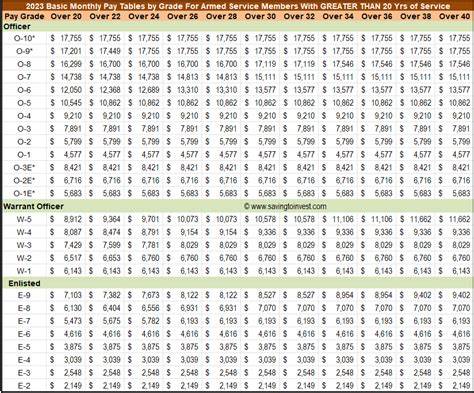Click the E-9 Over 24 value 7,673
Screen dimensions: 474x393
150,296
